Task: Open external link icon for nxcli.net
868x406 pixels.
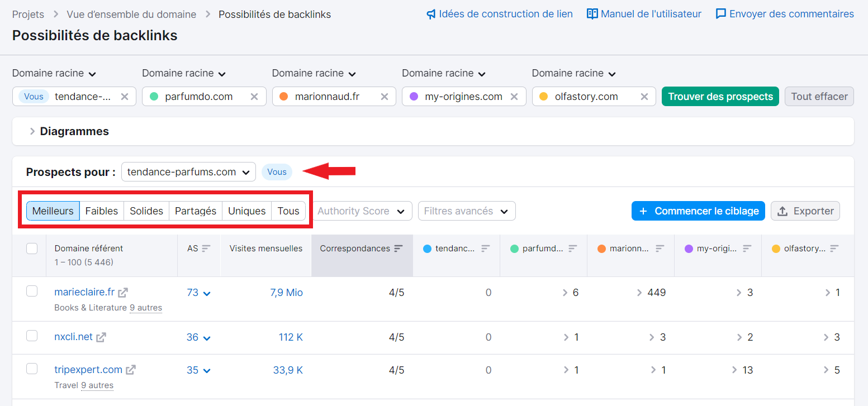Action: pos(101,337)
